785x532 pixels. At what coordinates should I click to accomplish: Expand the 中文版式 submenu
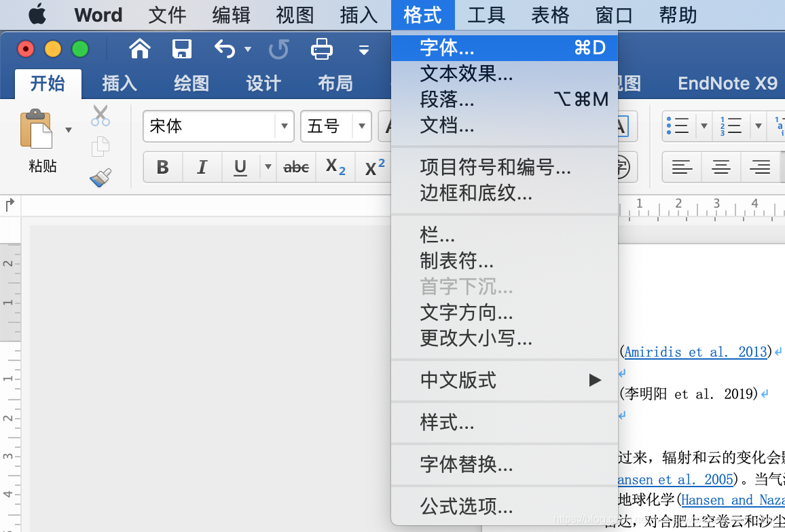point(504,381)
